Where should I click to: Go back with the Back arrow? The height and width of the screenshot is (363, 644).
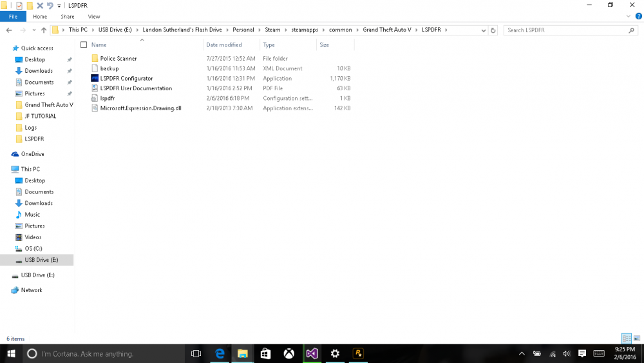coord(9,30)
